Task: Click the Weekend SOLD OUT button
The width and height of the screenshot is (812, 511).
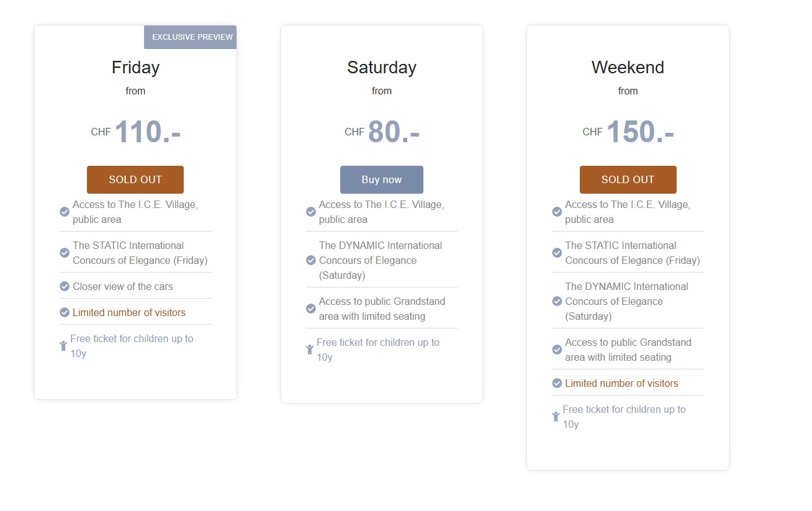Action: [628, 179]
